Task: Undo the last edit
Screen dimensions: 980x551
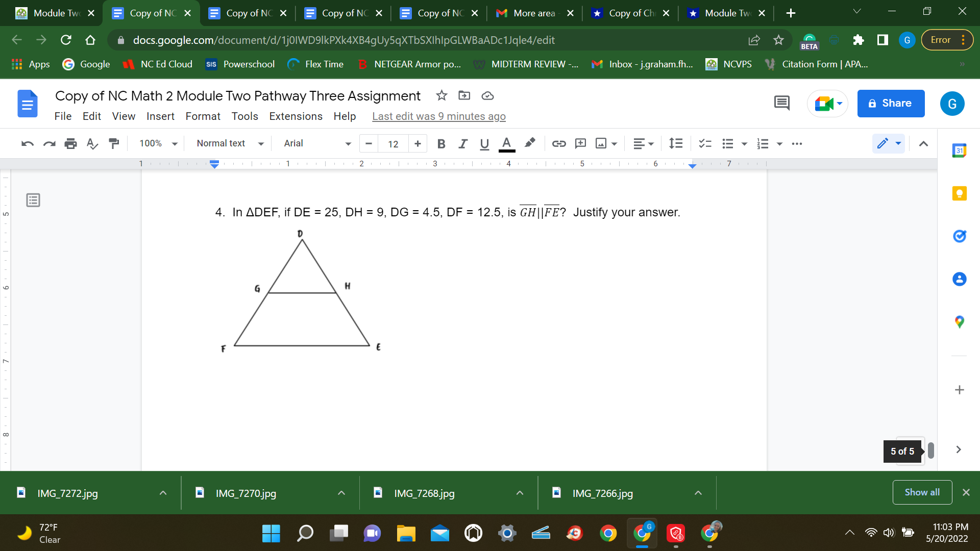Action: pos(27,143)
